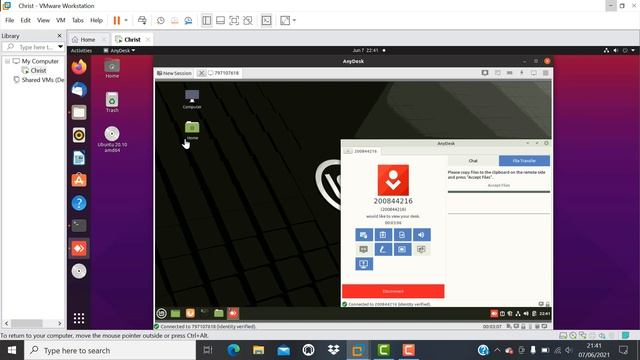This screenshot has height=360, width=640.
Task: Pause the virtual machine from toolbar
Action: click(x=117, y=20)
